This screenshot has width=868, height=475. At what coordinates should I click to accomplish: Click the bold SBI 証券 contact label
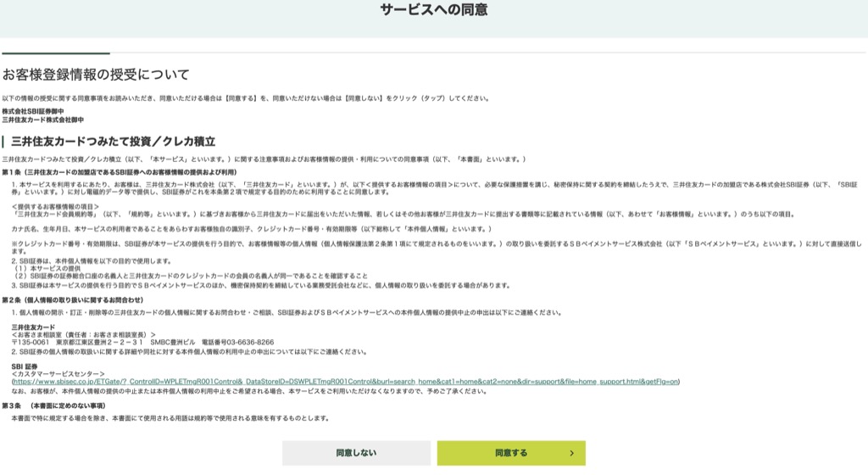click(25, 366)
